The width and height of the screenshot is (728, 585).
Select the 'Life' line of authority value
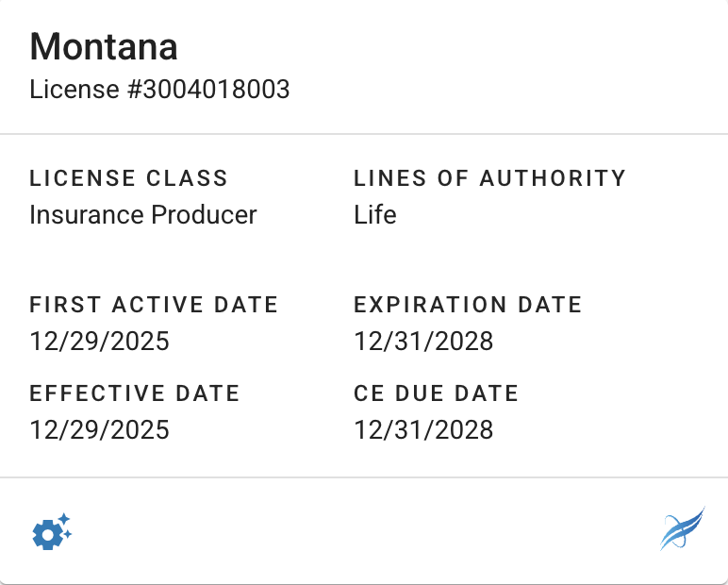pos(375,214)
